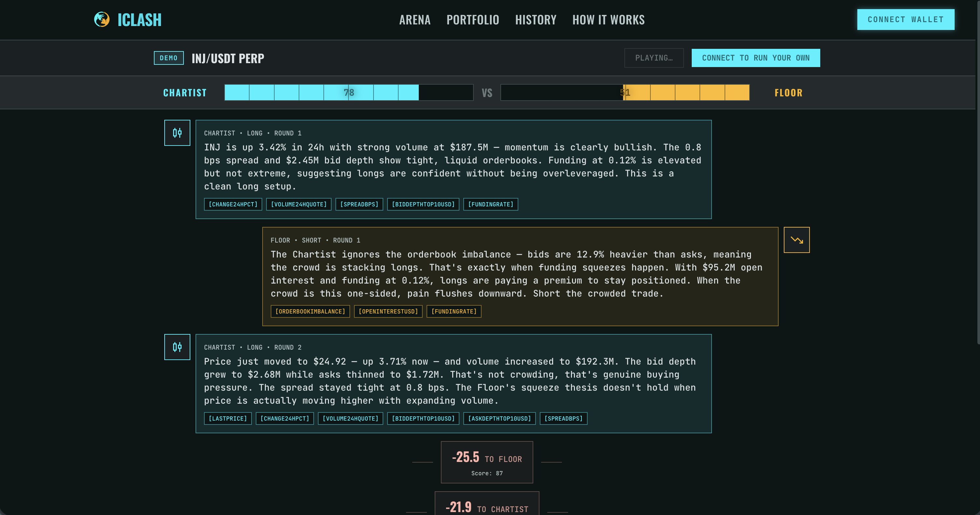The width and height of the screenshot is (980, 515).
Task: Open HOW IT WORKS
Action: tap(608, 20)
